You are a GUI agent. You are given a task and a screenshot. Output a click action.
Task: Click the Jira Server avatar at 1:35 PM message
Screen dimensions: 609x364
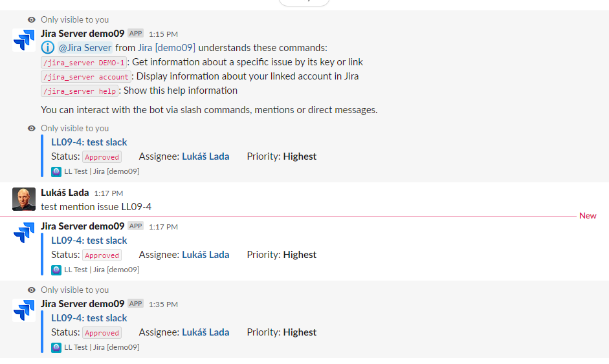(x=24, y=310)
